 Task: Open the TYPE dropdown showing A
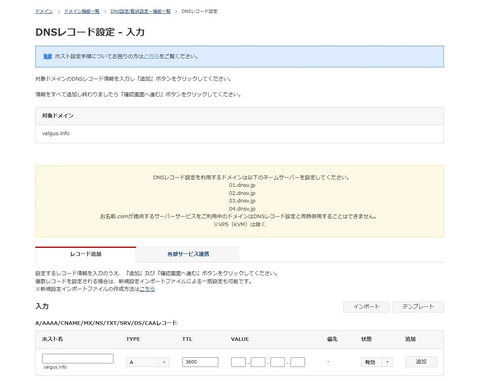coord(148,362)
